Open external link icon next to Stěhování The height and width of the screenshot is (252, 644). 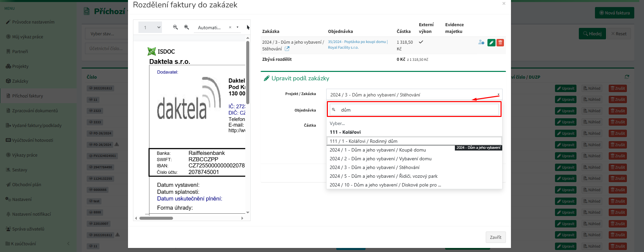pos(287,49)
